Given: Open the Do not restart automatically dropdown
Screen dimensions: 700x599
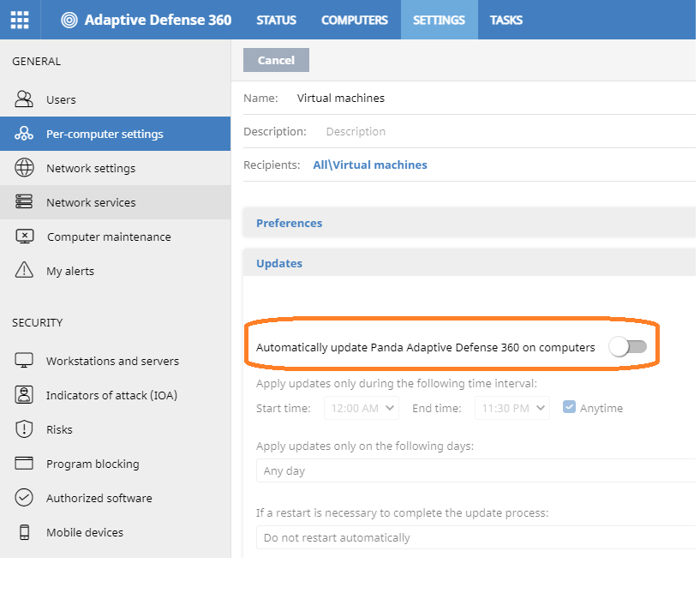Looking at the screenshot, I should [476, 538].
